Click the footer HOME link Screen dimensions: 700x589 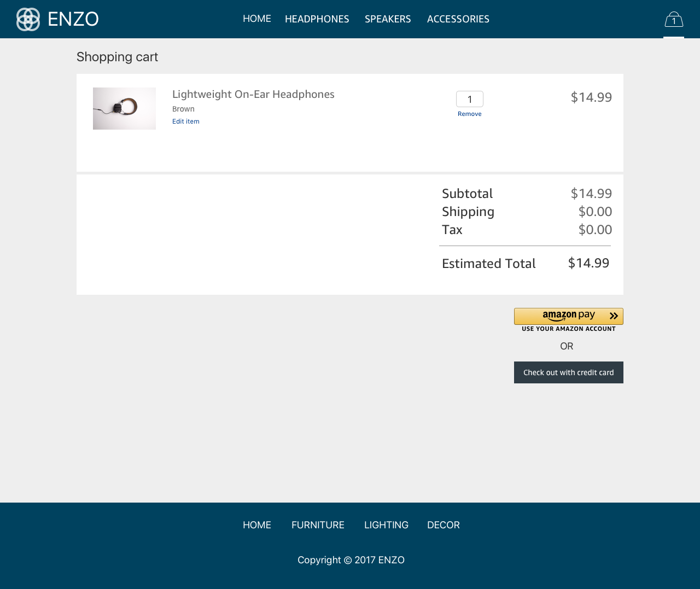pos(257,525)
